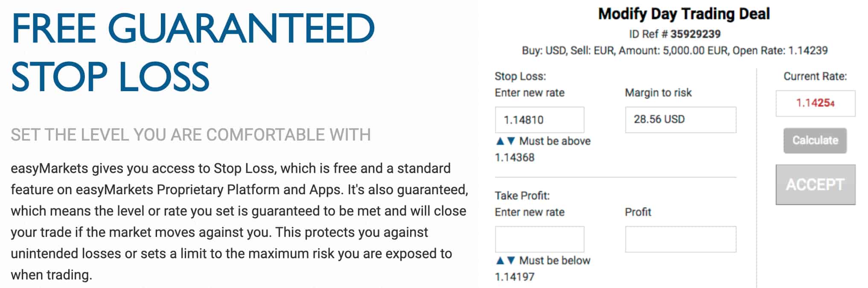Click the Stop Loss down arrow
This screenshot has width=868, height=288.
511,141
